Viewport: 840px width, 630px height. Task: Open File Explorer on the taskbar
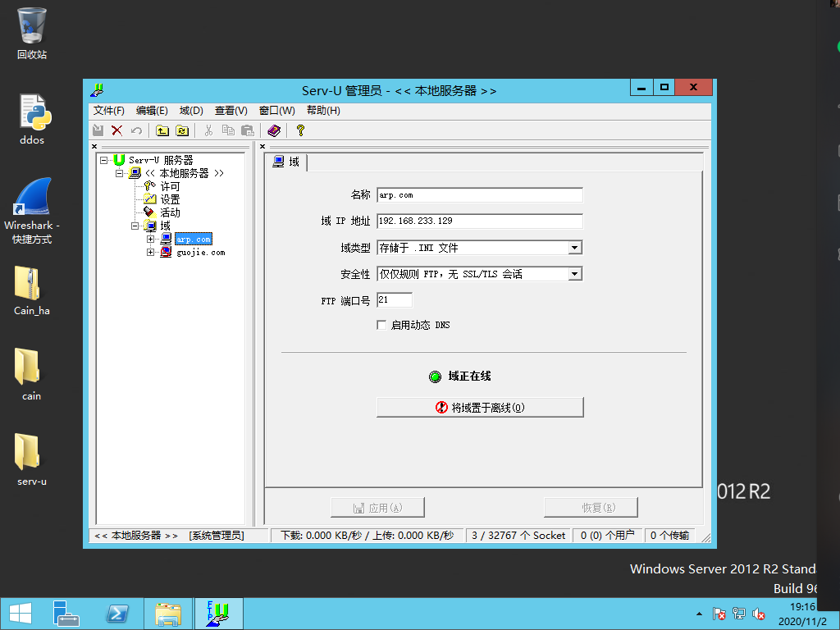click(168, 614)
